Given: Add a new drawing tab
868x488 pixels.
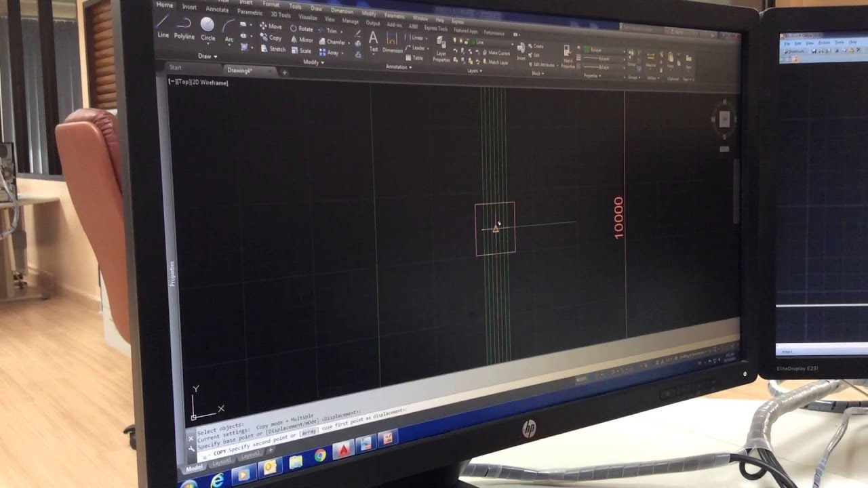Looking at the screenshot, I should (284, 73).
